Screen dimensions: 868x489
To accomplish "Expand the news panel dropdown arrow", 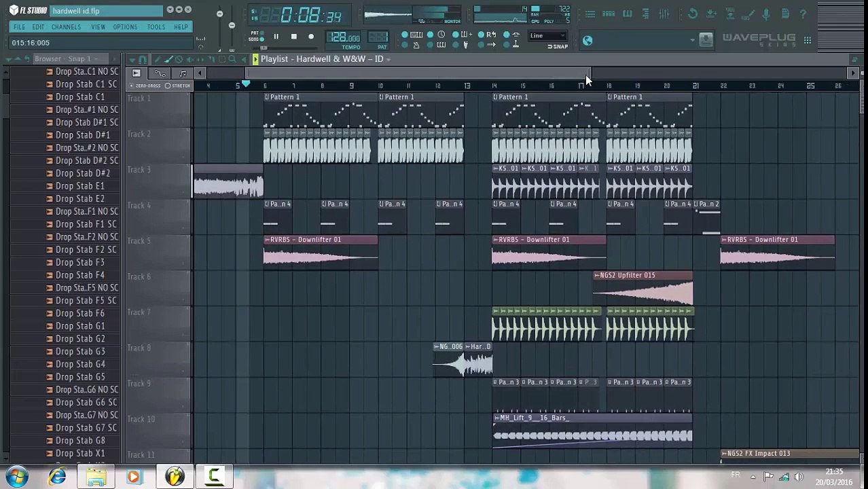I will (693, 40).
